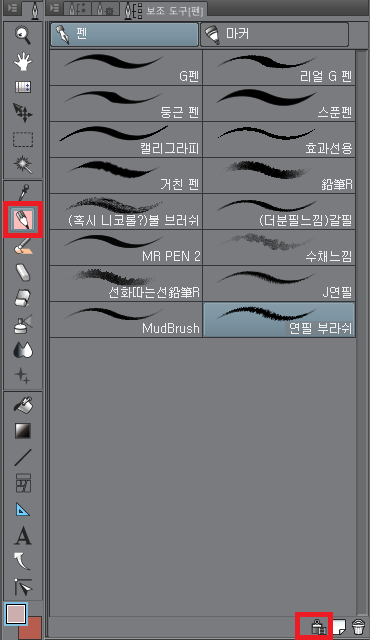The height and width of the screenshot is (640, 370).
Task: Choose the MudBrush brush
Action: (x=126, y=319)
